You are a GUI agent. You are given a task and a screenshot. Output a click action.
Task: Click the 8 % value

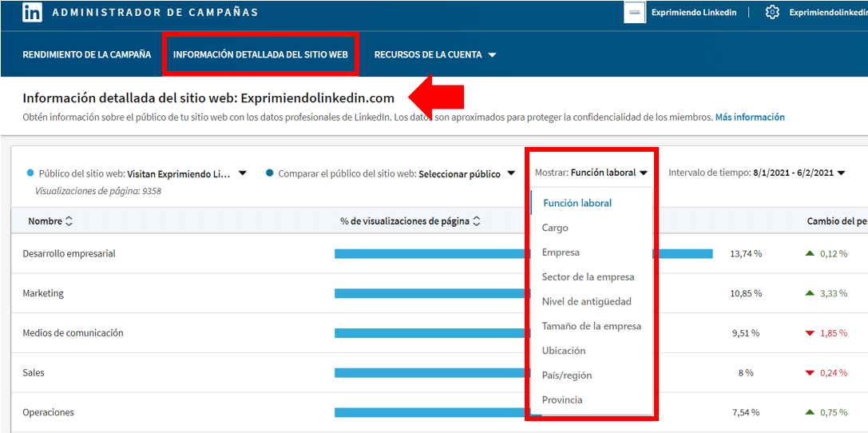(x=746, y=373)
